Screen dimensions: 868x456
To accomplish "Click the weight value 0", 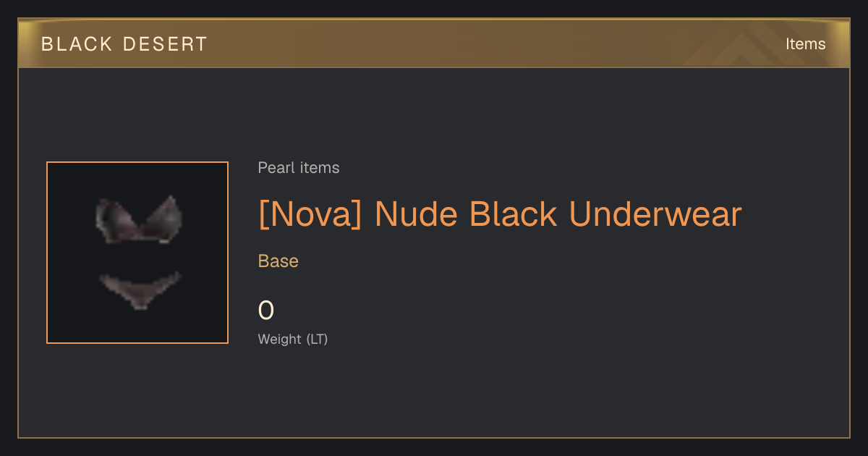I will click(x=266, y=311).
